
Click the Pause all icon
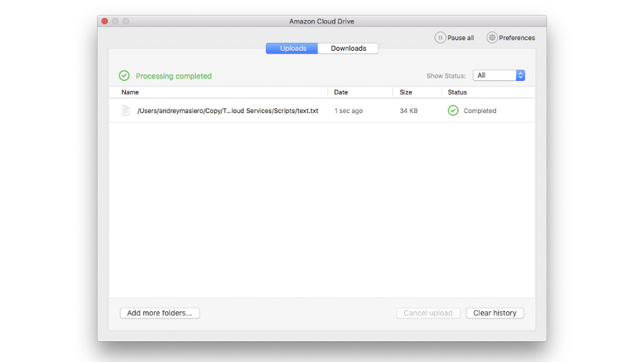tap(440, 38)
